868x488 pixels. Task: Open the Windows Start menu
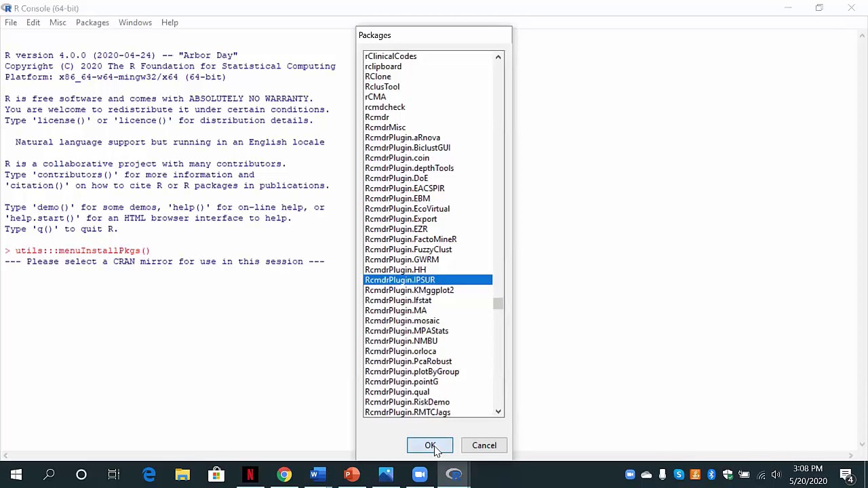point(16,474)
